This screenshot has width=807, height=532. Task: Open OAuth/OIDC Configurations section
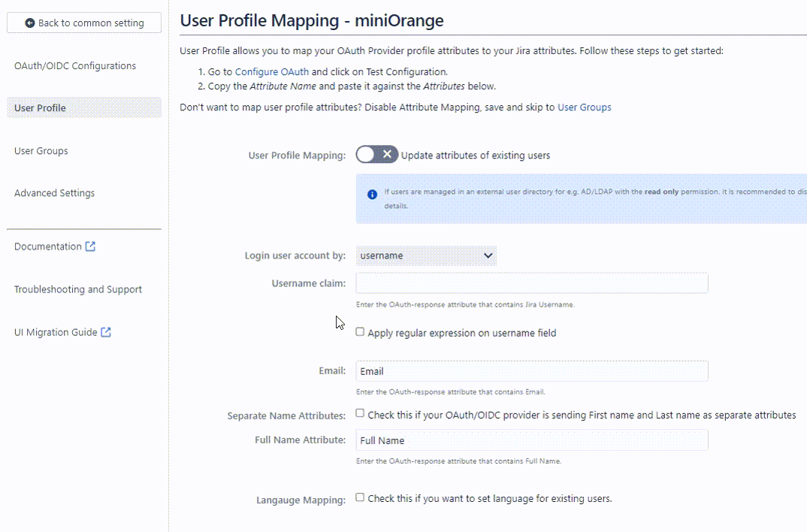click(x=75, y=66)
